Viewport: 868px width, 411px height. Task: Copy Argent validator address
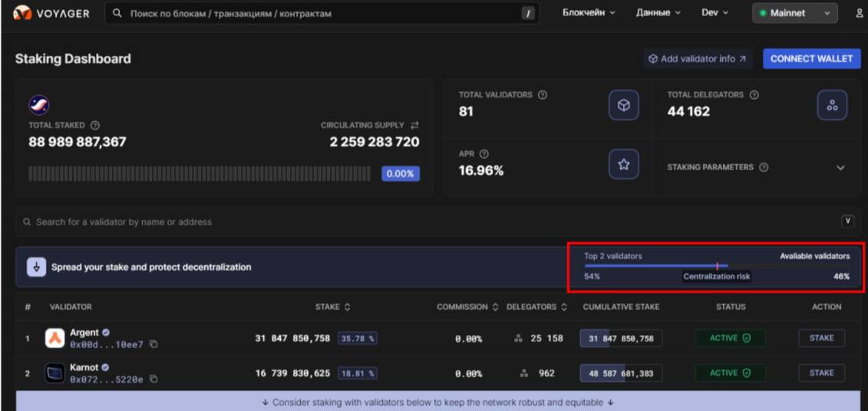tap(153, 345)
